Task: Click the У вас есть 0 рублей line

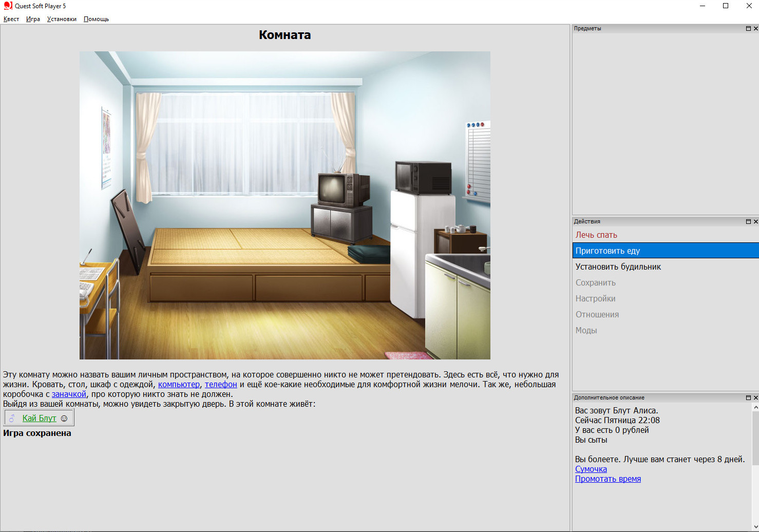Action: click(612, 430)
